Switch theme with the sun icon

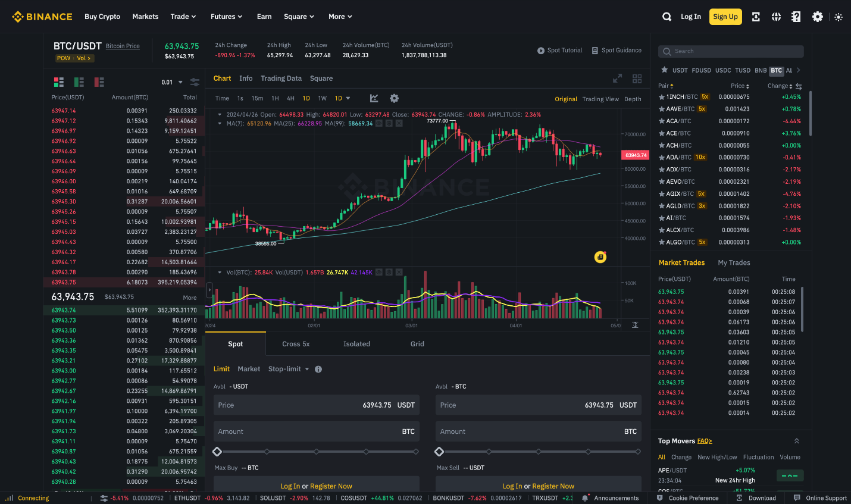click(x=839, y=17)
